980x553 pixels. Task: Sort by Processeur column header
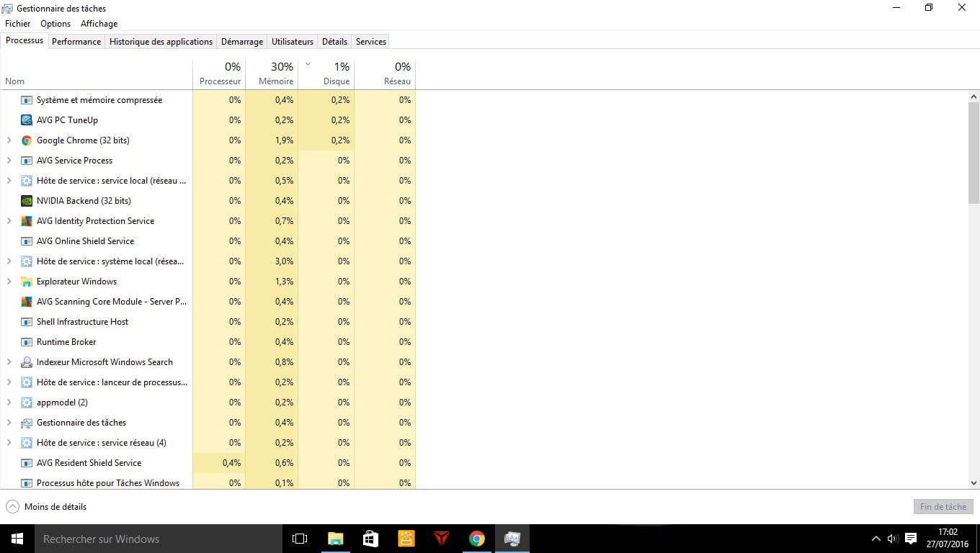219,73
